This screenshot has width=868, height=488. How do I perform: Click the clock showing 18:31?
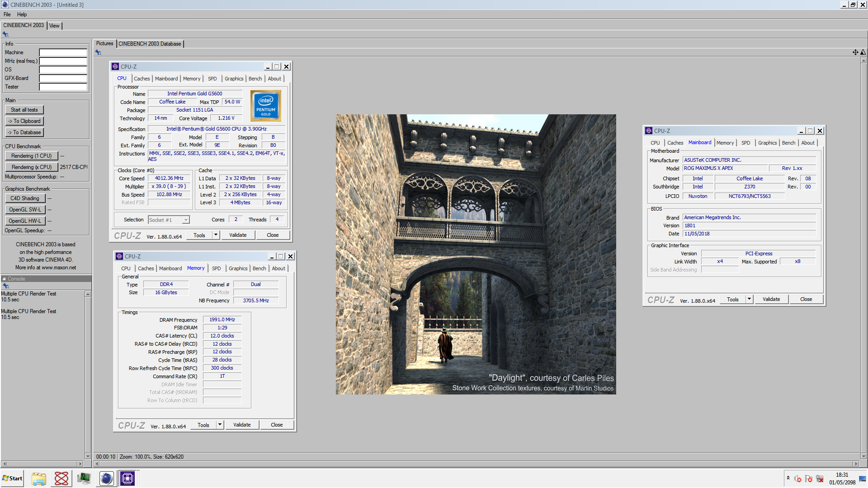(842, 475)
